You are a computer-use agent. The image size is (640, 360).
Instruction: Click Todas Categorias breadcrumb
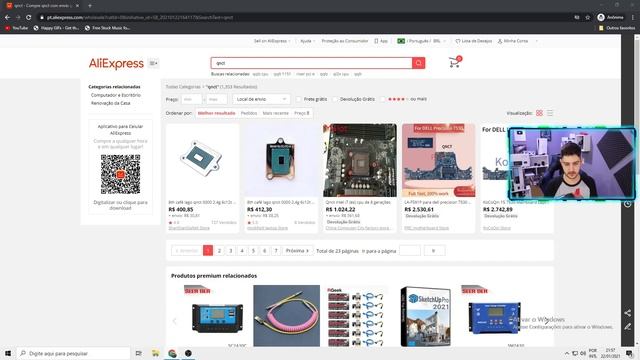[183, 87]
